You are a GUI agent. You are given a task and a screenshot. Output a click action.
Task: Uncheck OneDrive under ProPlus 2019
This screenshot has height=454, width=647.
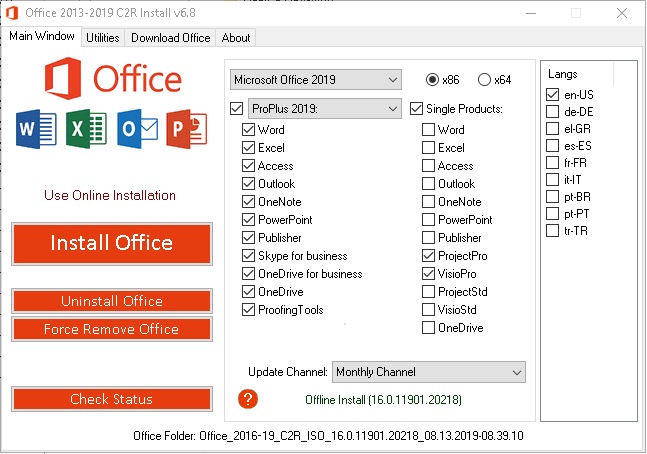pos(248,292)
